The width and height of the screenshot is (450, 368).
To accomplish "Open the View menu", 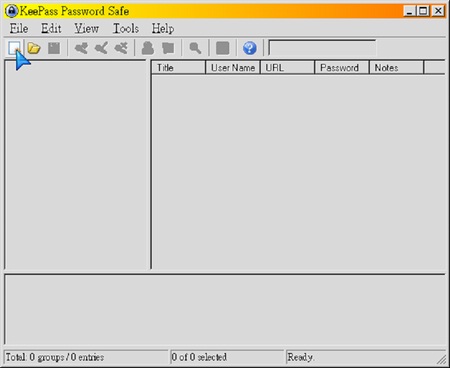I will 86,29.
